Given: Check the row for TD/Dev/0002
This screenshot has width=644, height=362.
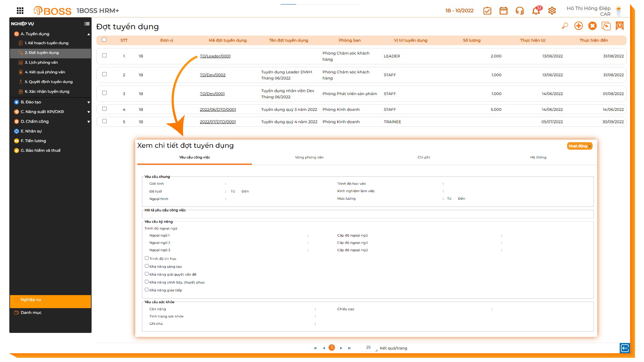Looking at the screenshot, I should 104,74.
